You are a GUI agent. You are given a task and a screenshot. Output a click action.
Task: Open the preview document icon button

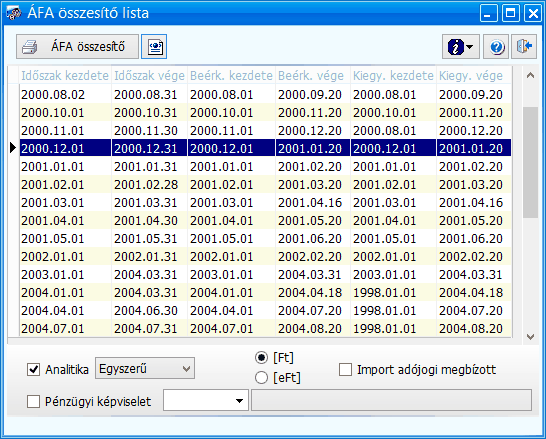(x=154, y=46)
